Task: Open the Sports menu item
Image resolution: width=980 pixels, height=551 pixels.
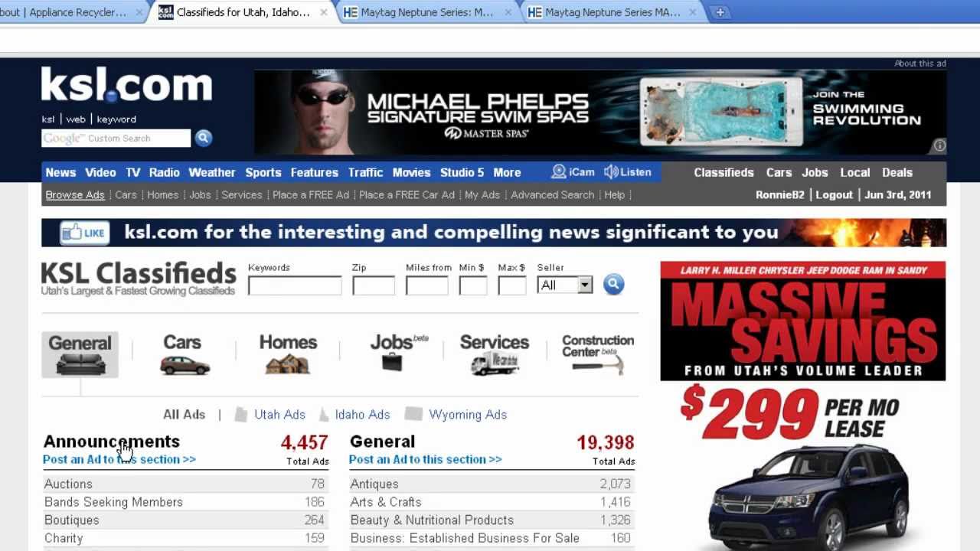Action: point(263,172)
